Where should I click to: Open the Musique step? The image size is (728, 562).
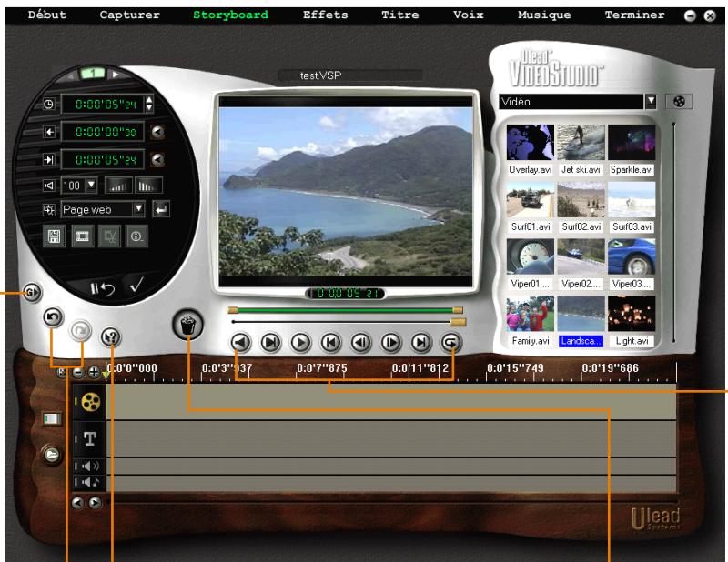[x=544, y=15]
